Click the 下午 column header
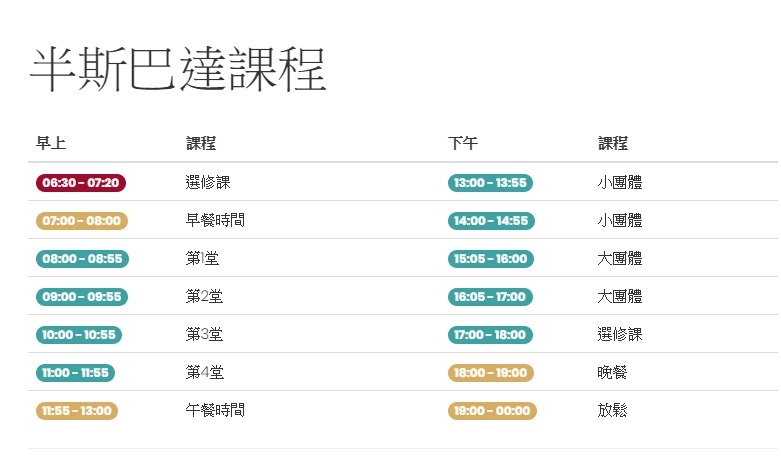 click(463, 143)
